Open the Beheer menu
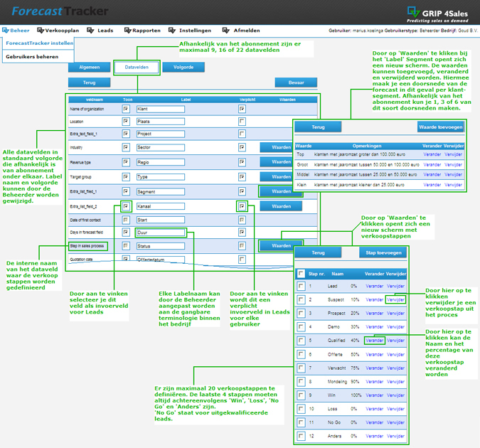The image size is (480, 448). [20, 31]
